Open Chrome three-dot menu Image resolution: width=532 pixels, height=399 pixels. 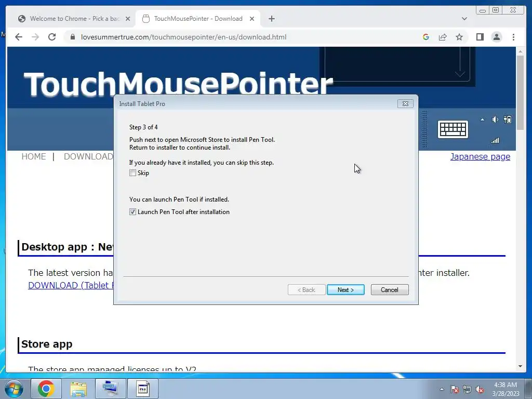[513, 37]
